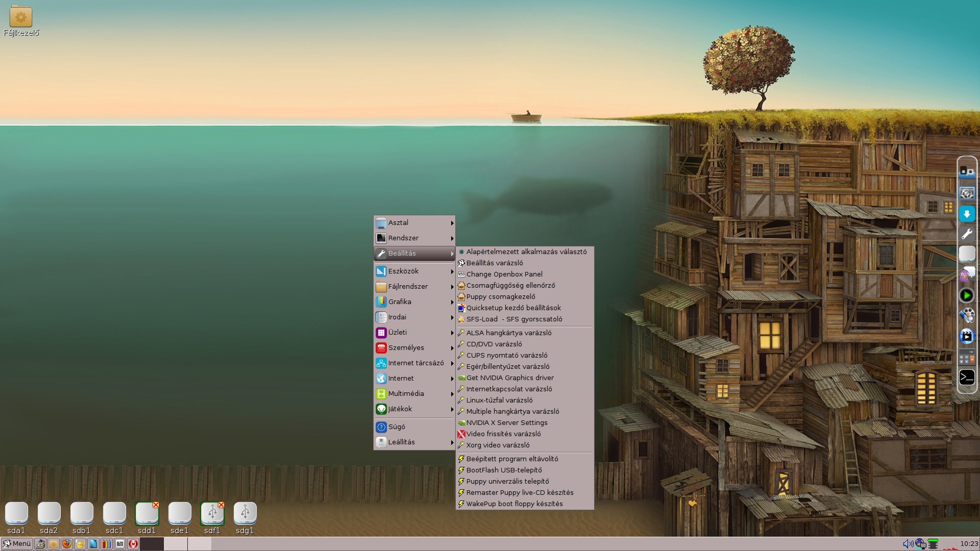Click the memory chip tray indicator

(934, 544)
